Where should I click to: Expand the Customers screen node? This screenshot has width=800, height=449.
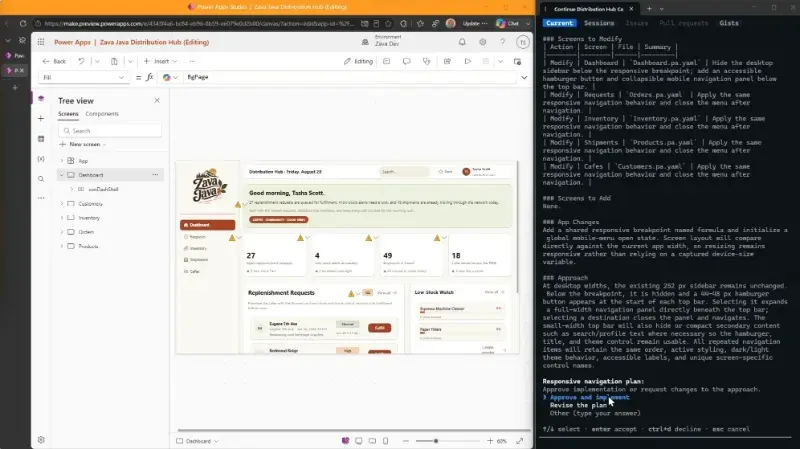click(x=62, y=204)
